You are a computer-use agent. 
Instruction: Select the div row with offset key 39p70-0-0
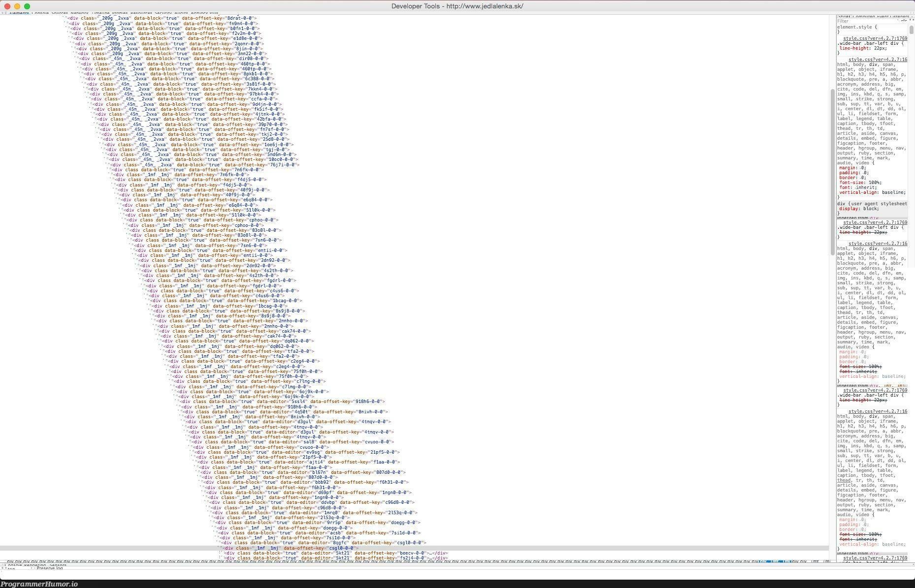click(x=194, y=124)
